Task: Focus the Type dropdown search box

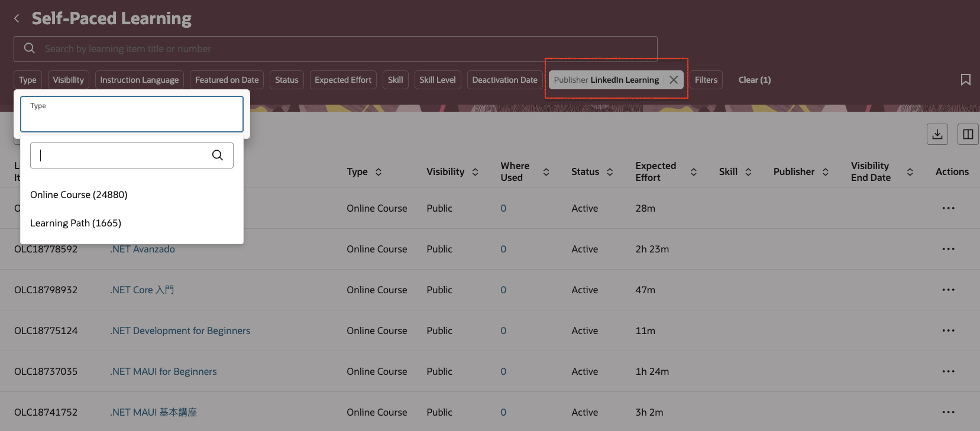Action: (132, 155)
